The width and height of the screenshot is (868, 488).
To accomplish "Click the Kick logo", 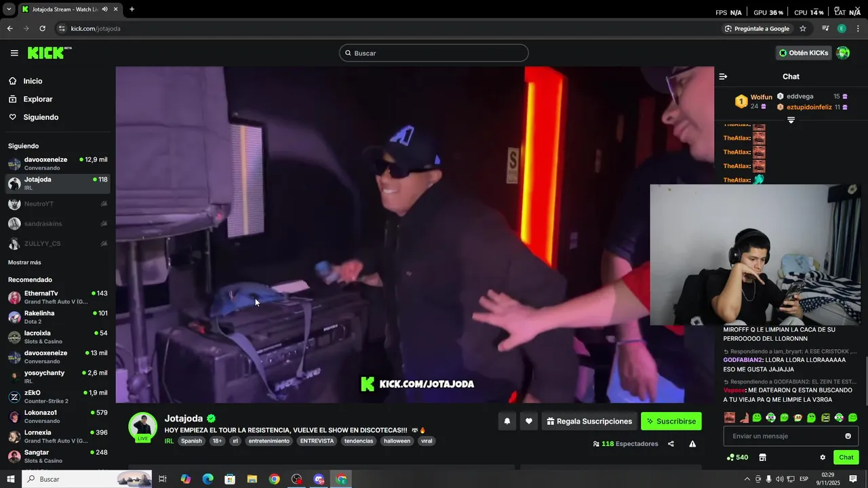I will click(50, 53).
